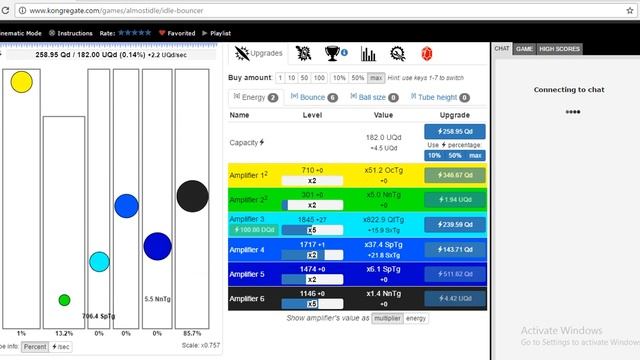Open the Playlist link

(216, 33)
